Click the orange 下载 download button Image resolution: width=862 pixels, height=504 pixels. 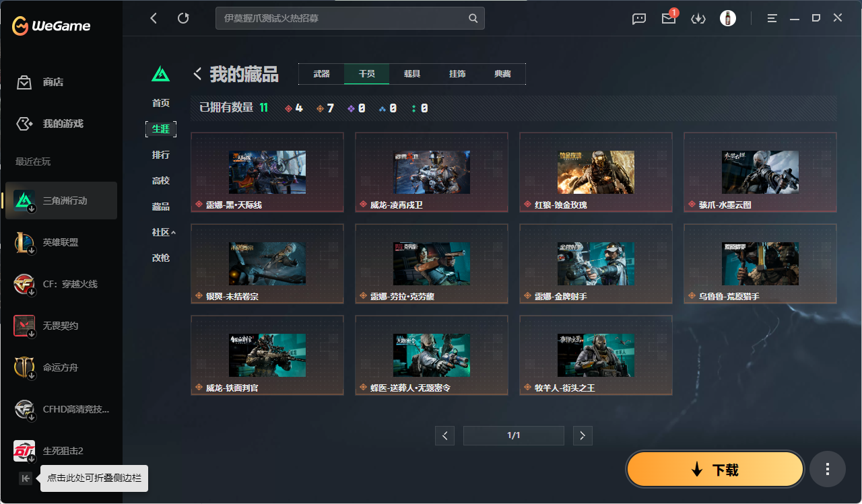(715, 470)
